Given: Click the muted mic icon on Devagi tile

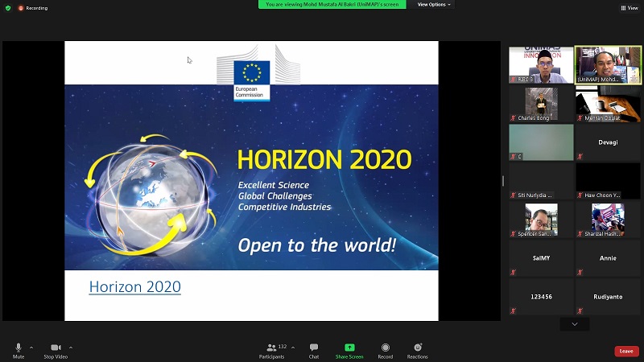Looking at the screenshot, I should (x=580, y=156).
